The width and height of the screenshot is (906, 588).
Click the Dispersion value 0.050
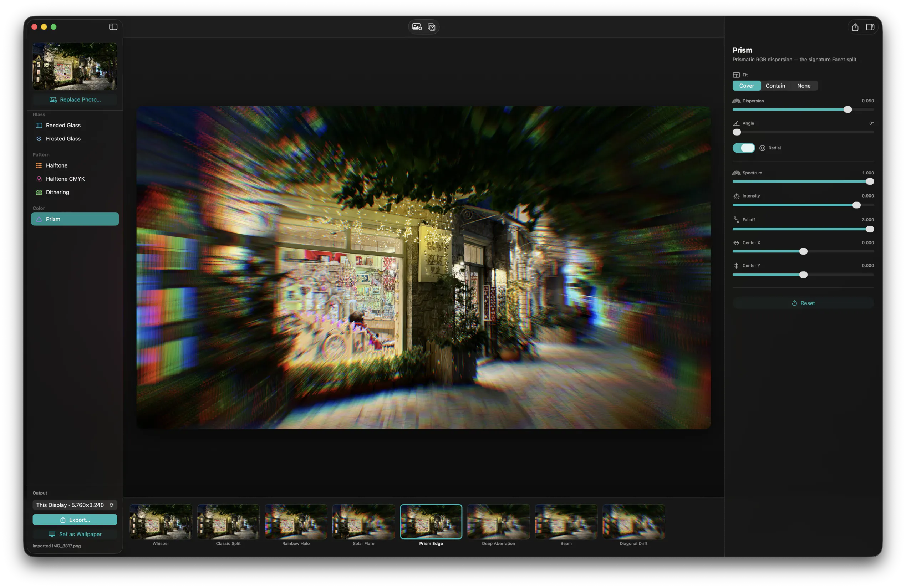coord(867,101)
